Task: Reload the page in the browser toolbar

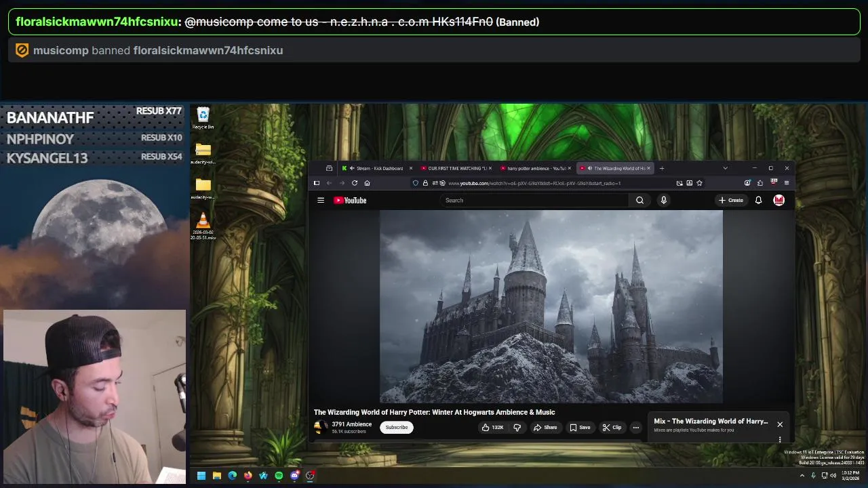Action: (x=354, y=183)
